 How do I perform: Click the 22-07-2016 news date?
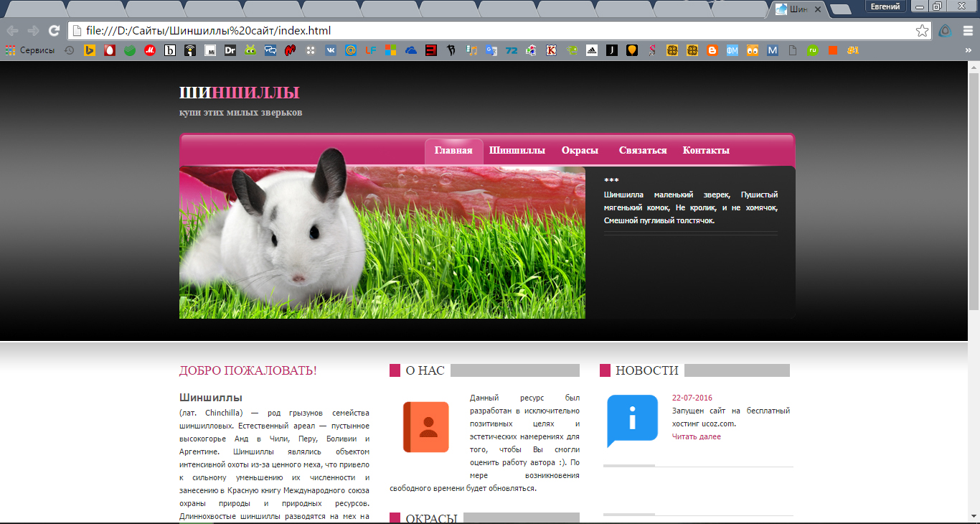coord(692,398)
